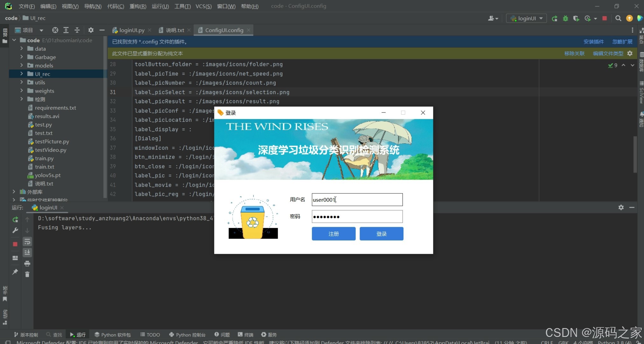644x344 pixels.
Task: Switch to the loginUI.py editor tab
Action: (131, 30)
